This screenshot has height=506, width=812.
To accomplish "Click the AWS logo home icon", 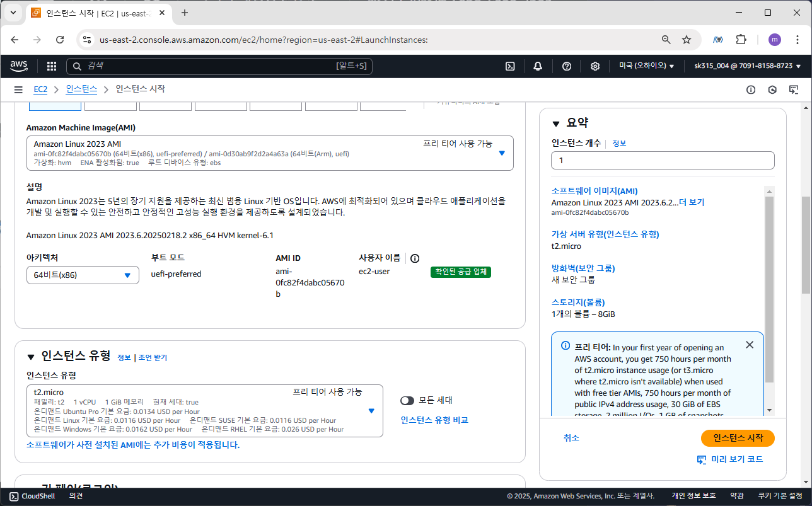I will tap(19, 66).
